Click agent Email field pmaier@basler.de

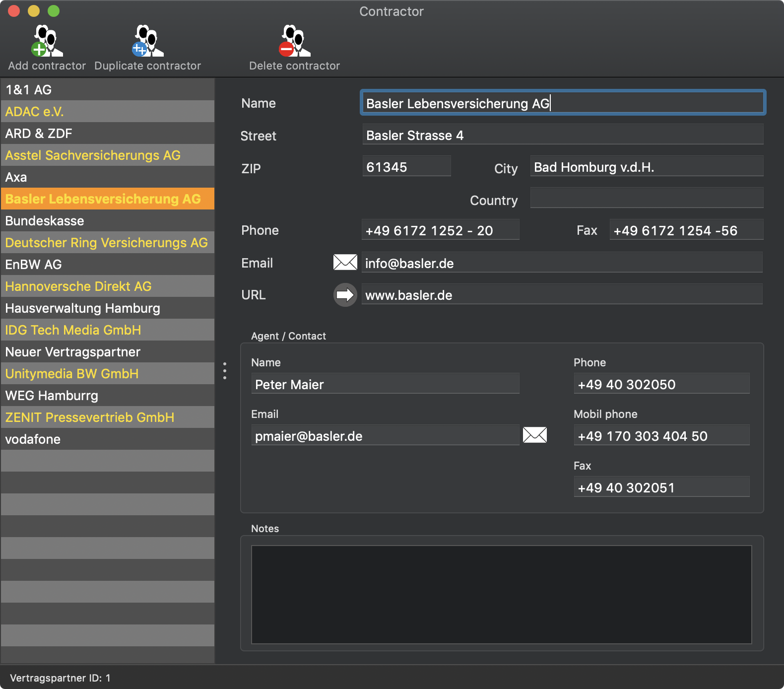point(385,435)
